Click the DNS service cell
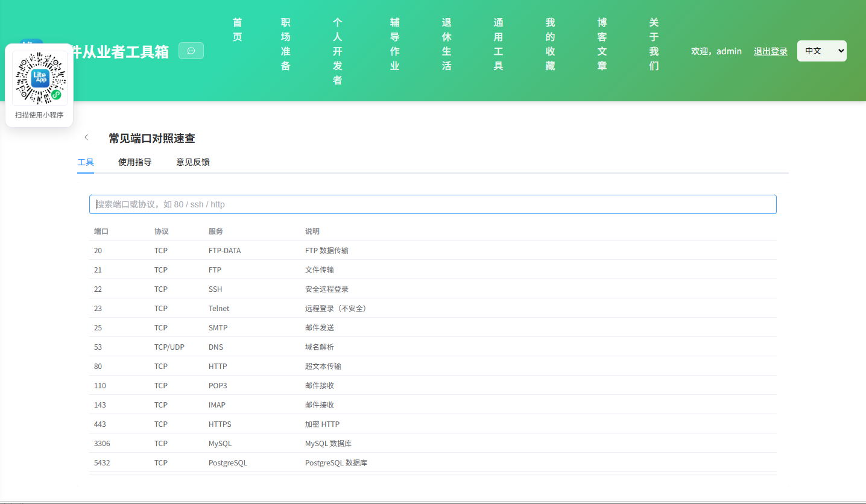This screenshot has width=866, height=504. coord(216,347)
